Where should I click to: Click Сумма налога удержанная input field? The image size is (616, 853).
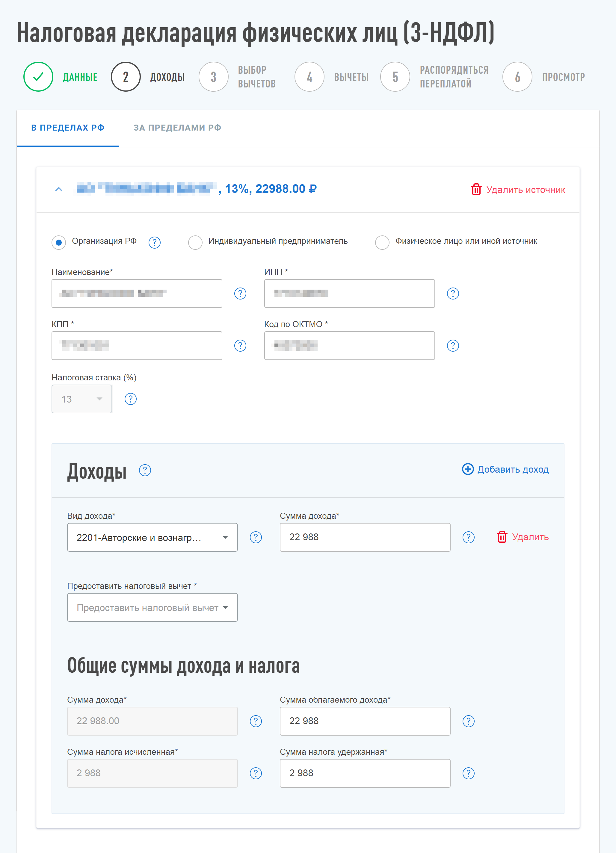point(365,774)
